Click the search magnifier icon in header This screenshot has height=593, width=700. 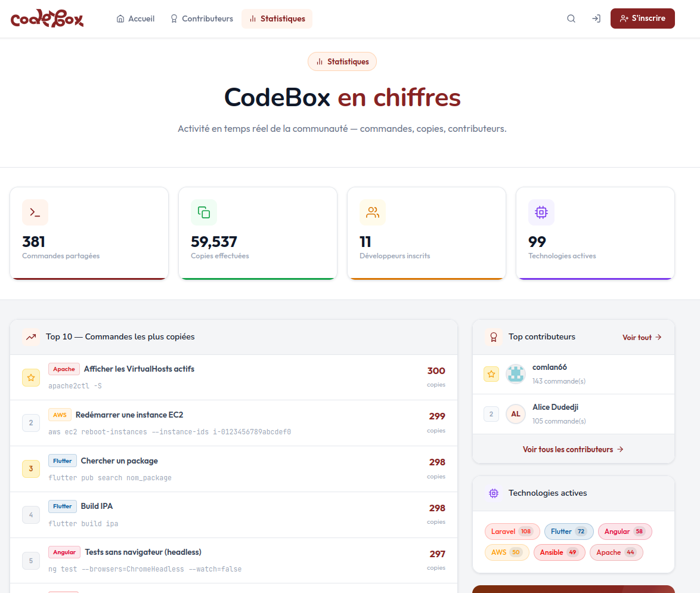click(571, 18)
